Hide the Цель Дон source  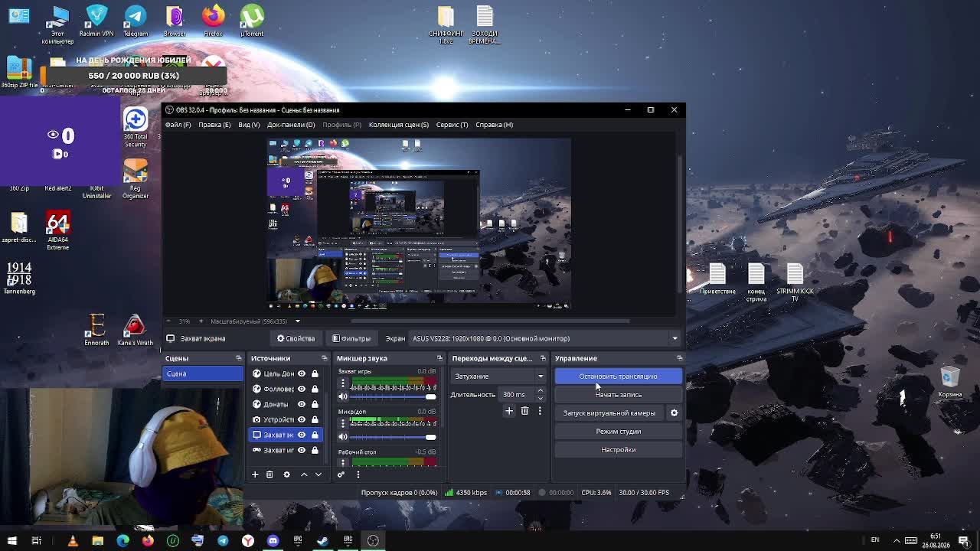pos(302,373)
